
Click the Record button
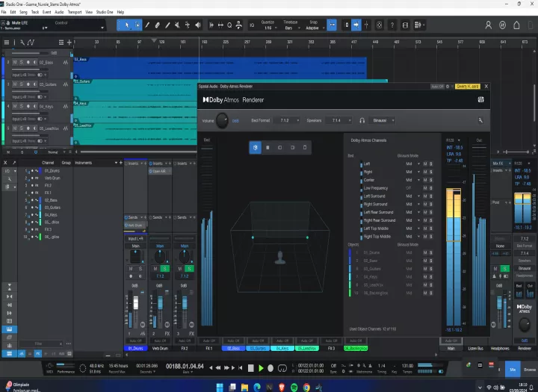[270, 368]
